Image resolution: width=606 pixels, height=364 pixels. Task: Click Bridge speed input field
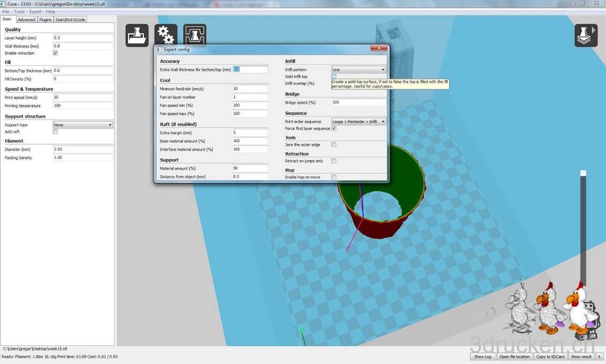click(358, 102)
